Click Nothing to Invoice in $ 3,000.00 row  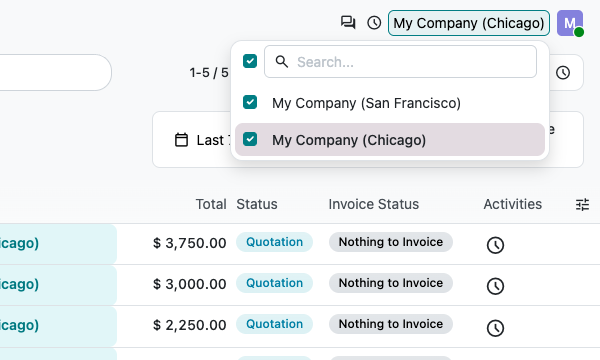[x=391, y=283]
